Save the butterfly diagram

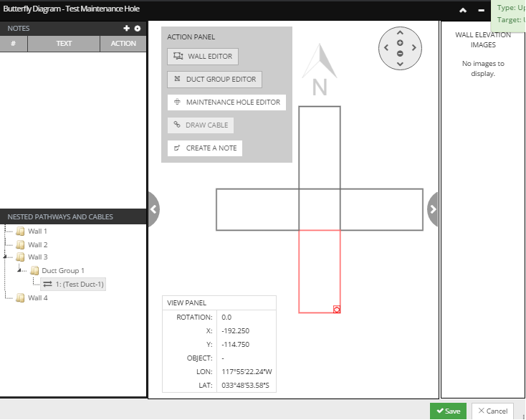click(x=448, y=411)
